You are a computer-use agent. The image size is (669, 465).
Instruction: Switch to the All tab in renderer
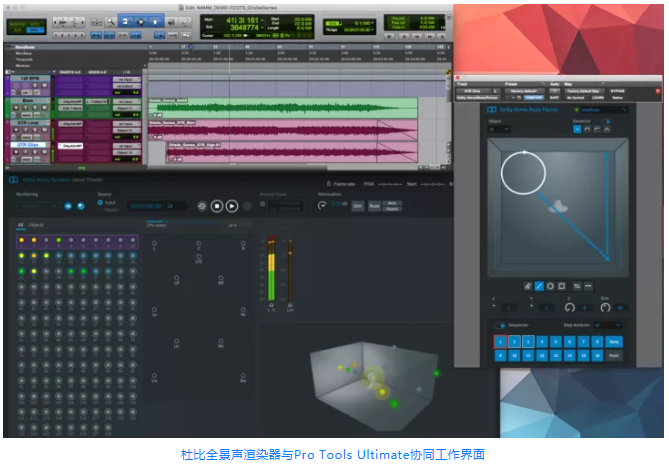[x=20, y=225]
